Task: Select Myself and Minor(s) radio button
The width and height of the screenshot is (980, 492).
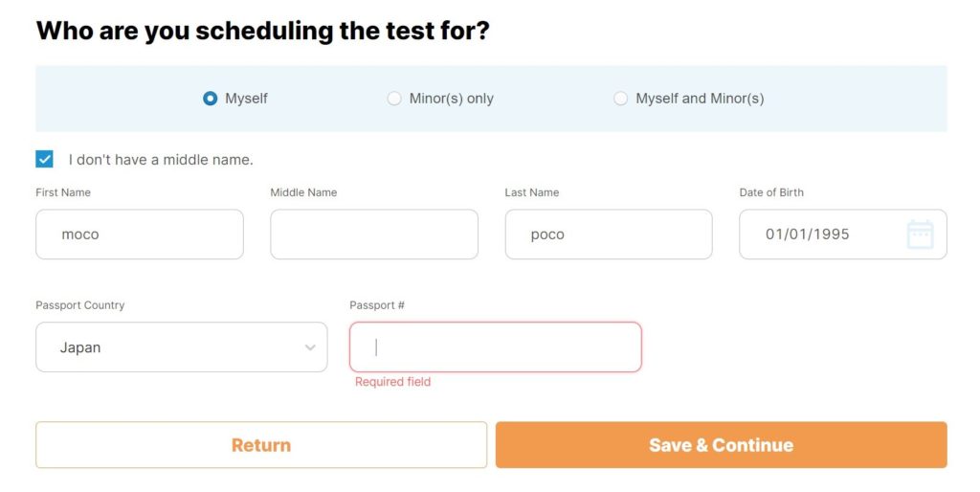Action: [x=621, y=99]
